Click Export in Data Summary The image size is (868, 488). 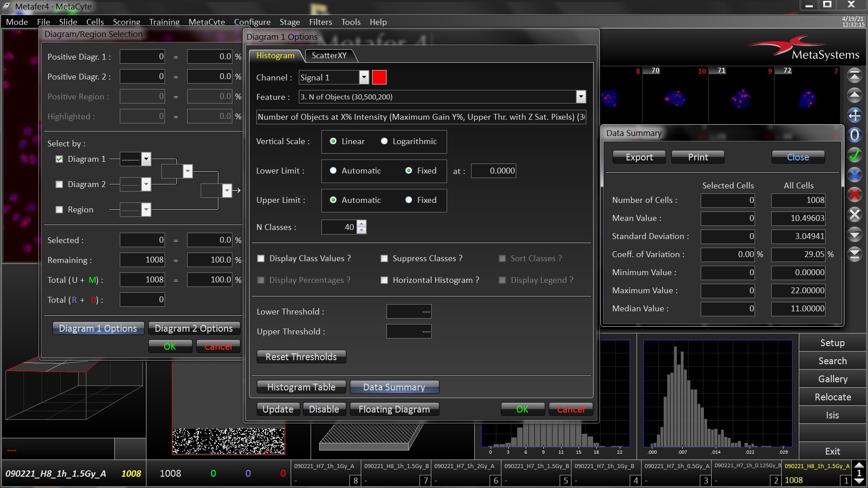tap(639, 157)
